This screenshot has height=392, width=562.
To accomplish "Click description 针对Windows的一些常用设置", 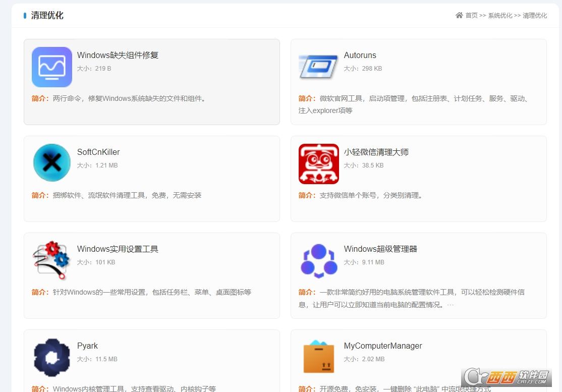I will pos(152,293).
